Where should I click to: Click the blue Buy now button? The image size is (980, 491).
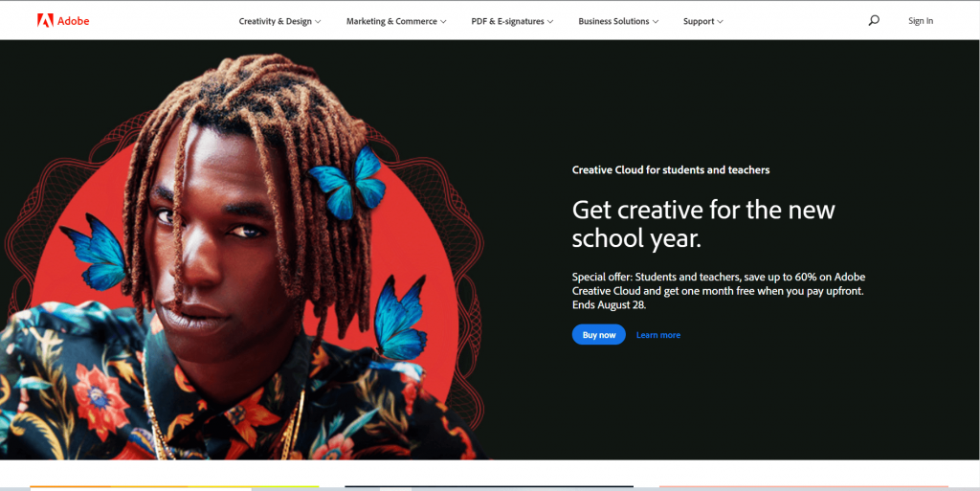coord(599,335)
